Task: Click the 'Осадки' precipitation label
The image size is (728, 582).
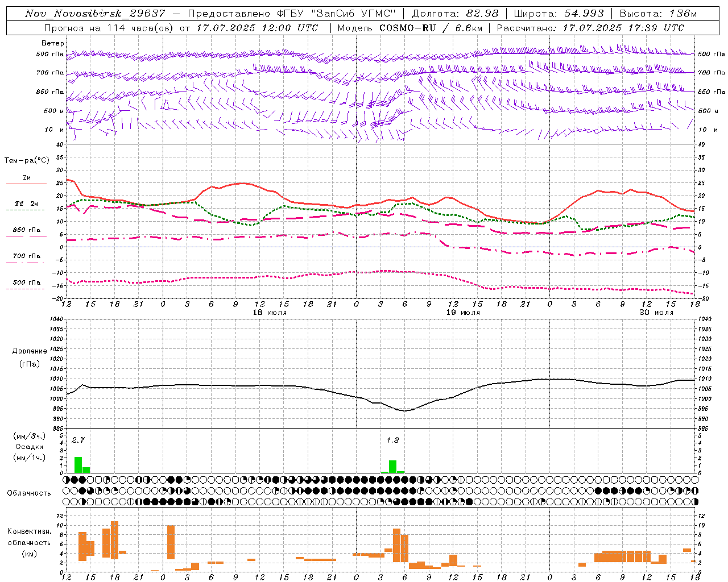Action: pyautogui.click(x=30, y=447)
